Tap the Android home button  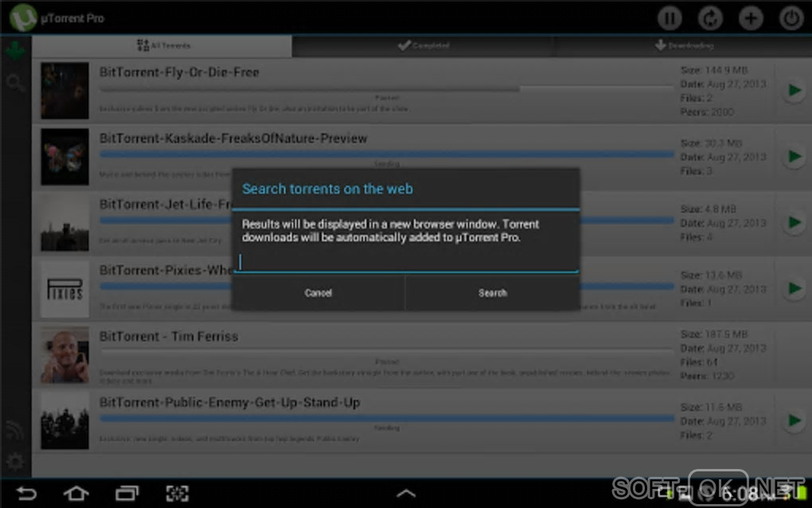[x=76, y=494]
